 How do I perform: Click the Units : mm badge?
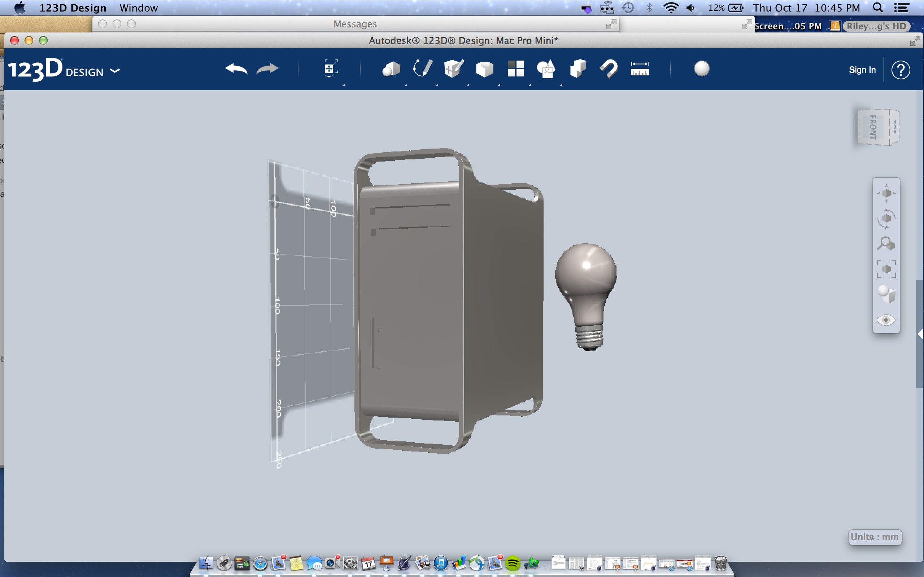pos(876,537)
